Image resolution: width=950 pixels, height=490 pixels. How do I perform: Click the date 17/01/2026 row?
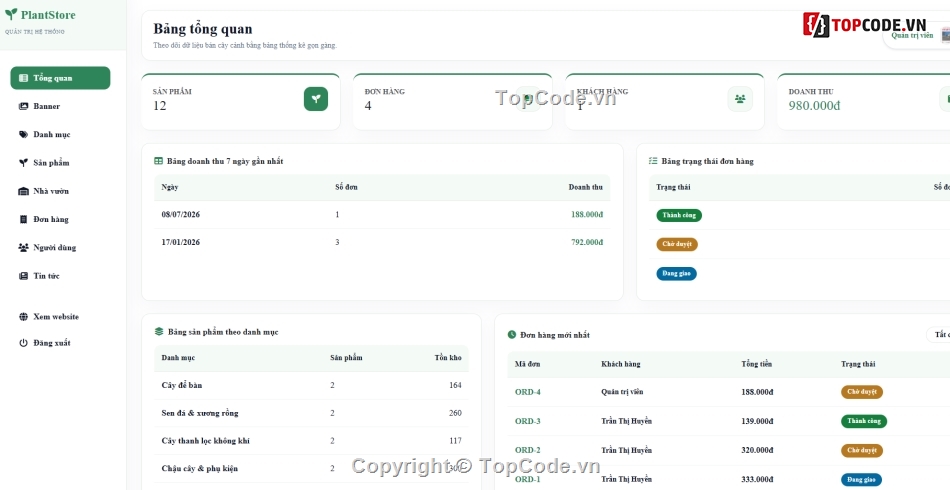coord(382,242)
